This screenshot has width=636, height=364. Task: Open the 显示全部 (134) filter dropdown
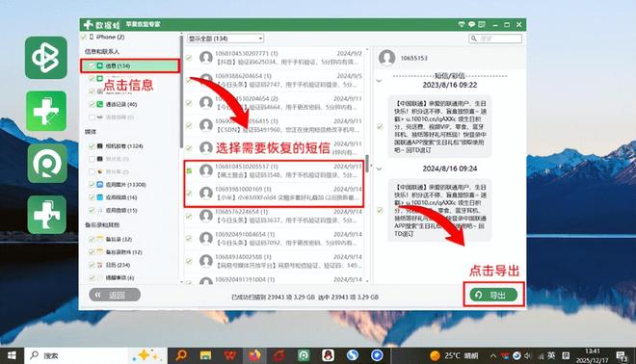click(225, 39)
